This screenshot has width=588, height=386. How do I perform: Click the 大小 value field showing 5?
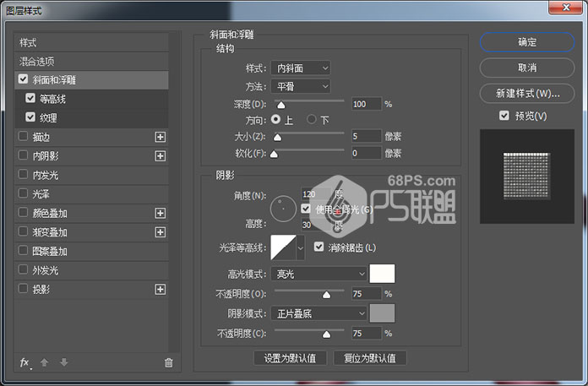(x=367, y=136)
